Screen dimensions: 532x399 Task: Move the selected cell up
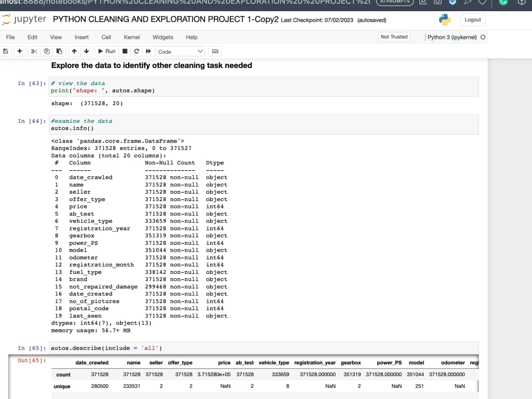(74, 51)
